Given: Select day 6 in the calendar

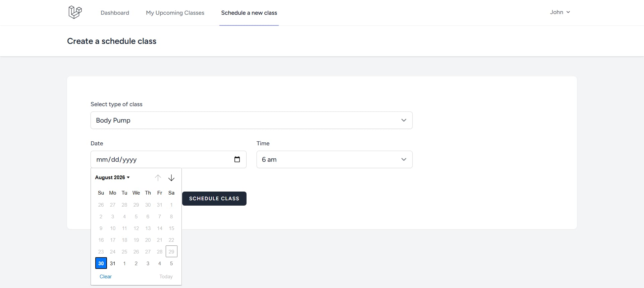Looking at the screenshot, I should tap(148, 216).
